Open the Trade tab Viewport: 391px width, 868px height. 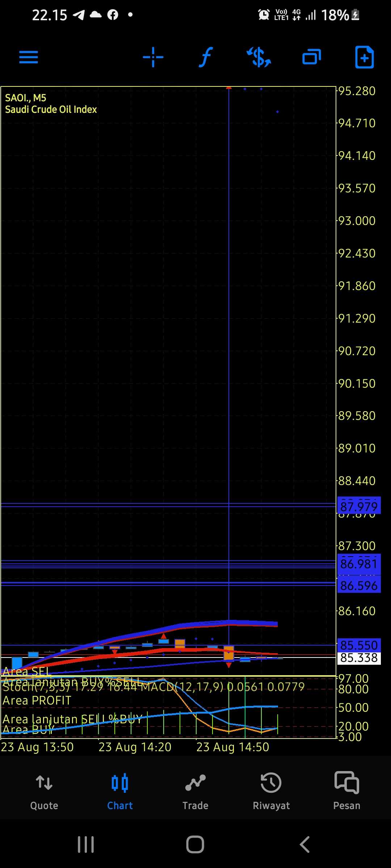[x=195, y=791]
